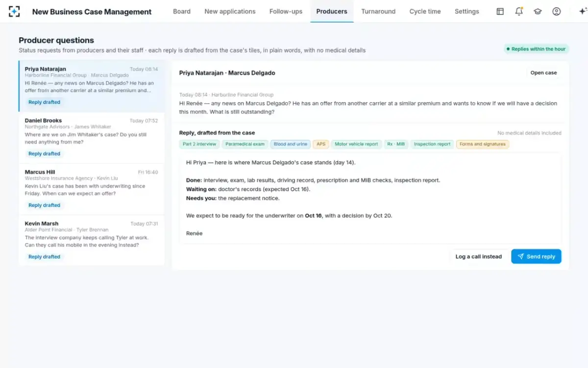Click the Inspection report chip
This screenshot has width=588, height=368.
(x=432, y=144)
